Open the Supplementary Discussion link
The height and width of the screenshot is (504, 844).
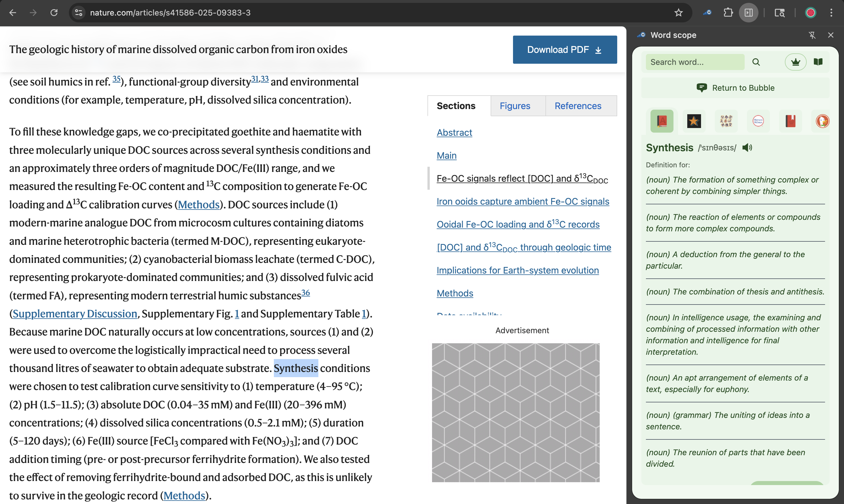[x=75, y=313]
